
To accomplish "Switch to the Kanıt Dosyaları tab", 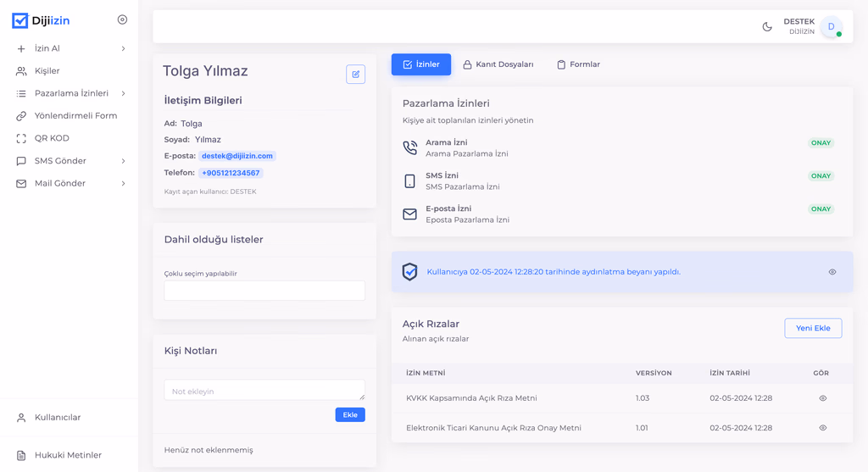I will (498, 64).
